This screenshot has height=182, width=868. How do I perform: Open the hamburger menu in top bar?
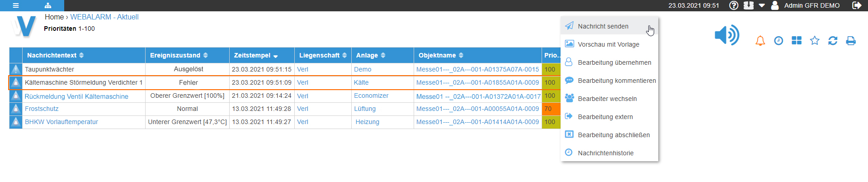(x=16, y=5)
